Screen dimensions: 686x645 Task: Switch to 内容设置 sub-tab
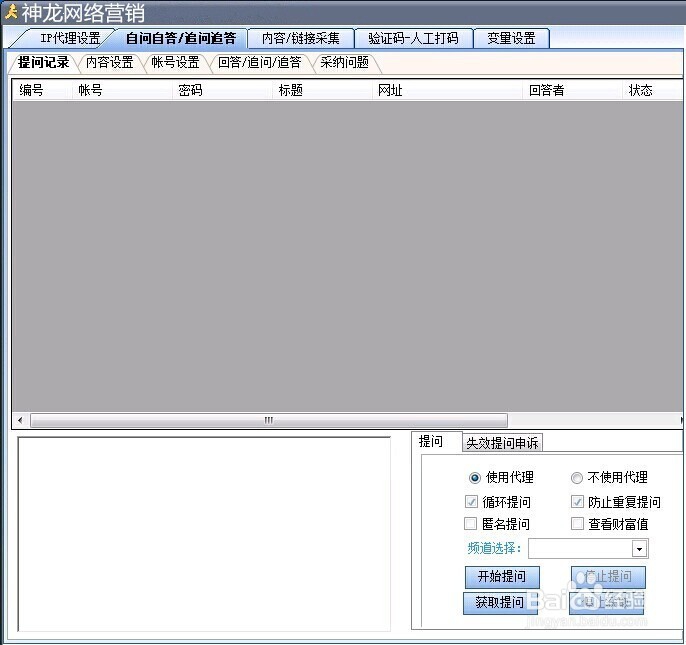click(109, 63)
